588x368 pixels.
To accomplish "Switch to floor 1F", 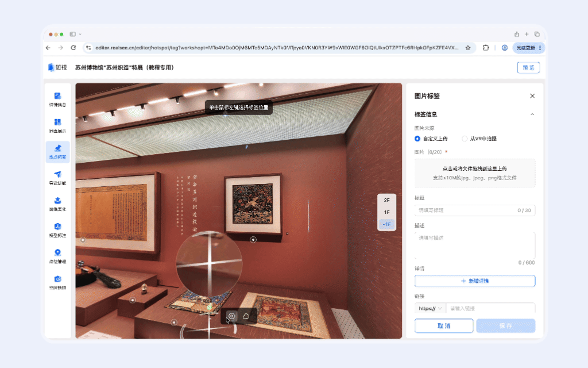I will coord(386,212).
